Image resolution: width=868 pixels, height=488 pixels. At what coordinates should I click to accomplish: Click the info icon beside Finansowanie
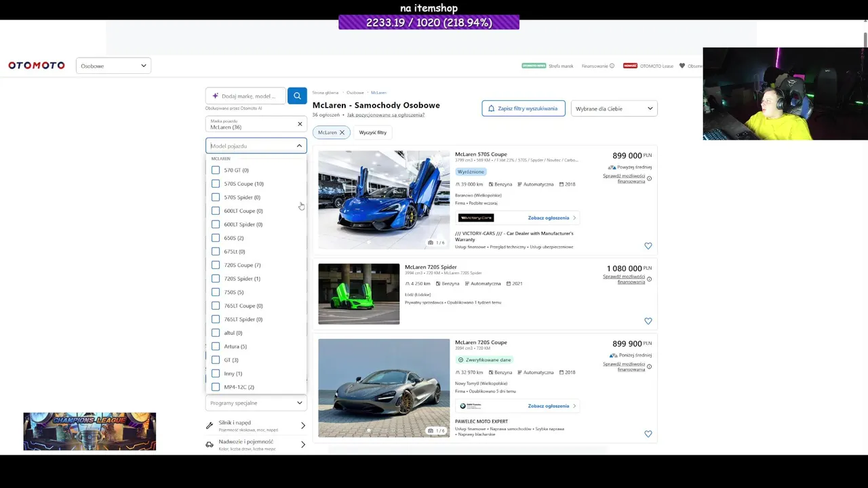[x=612, y=66]
